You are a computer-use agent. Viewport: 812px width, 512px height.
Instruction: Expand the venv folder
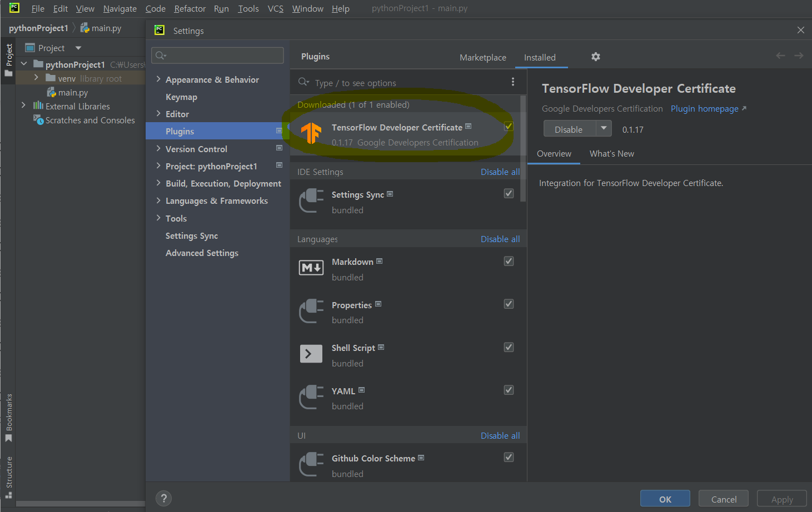(x=36, y=78)
